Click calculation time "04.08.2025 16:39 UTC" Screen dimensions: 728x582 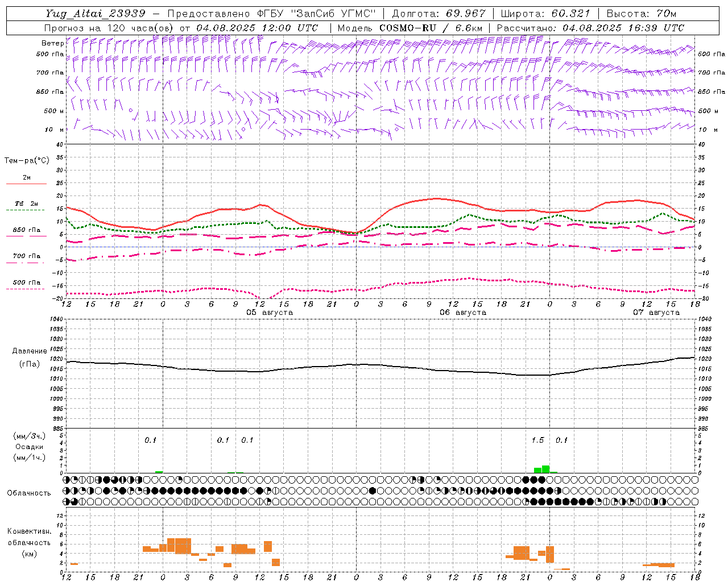pyautogui.click(x=623, y=28)
